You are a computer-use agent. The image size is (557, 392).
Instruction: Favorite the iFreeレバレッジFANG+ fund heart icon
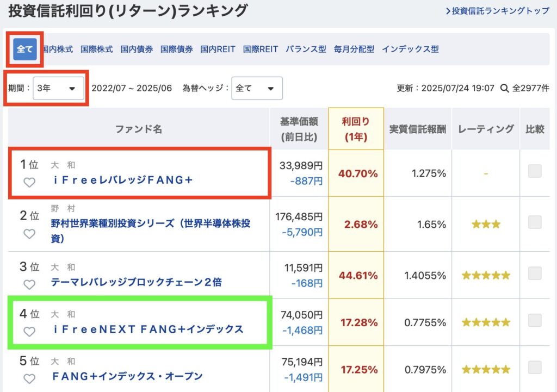[x=29, y=183]
